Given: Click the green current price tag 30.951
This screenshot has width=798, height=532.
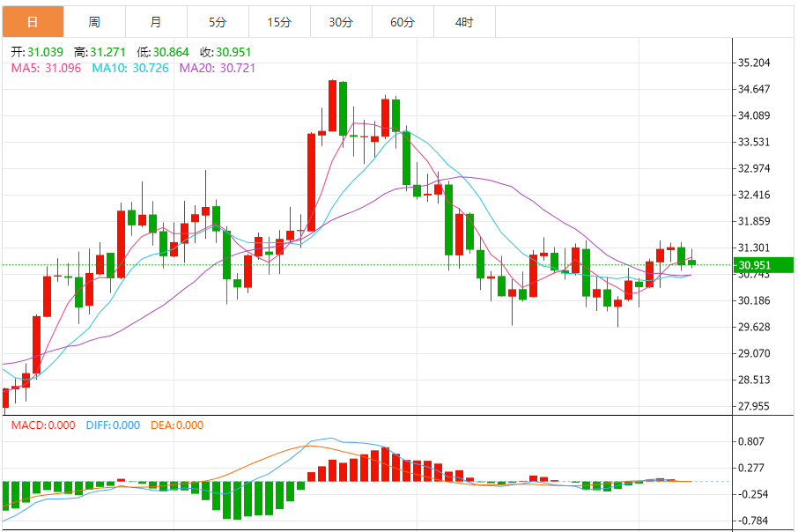Looking at the screenshot, I should click(x=763, y=265).
